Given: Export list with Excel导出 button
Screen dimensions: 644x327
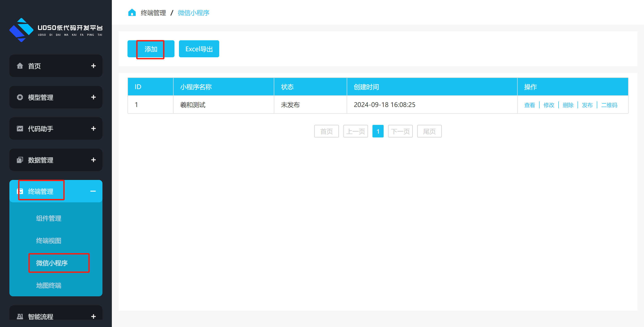Looking at the screenshot, I should pyautogui.click(x=199, y=49).
